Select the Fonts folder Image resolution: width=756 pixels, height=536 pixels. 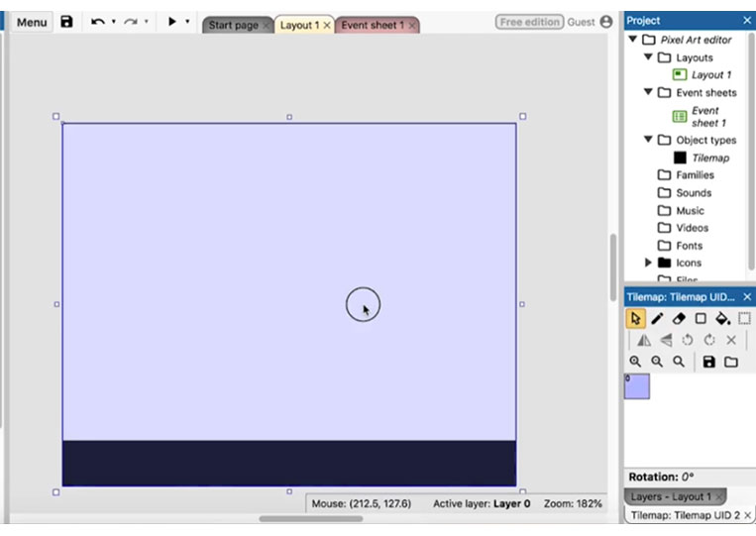pos(689,246)
